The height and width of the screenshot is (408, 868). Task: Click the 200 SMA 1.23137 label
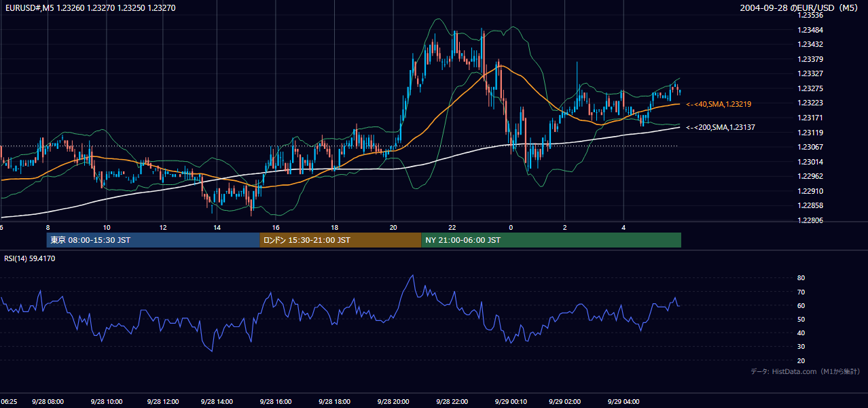(720, 127)
